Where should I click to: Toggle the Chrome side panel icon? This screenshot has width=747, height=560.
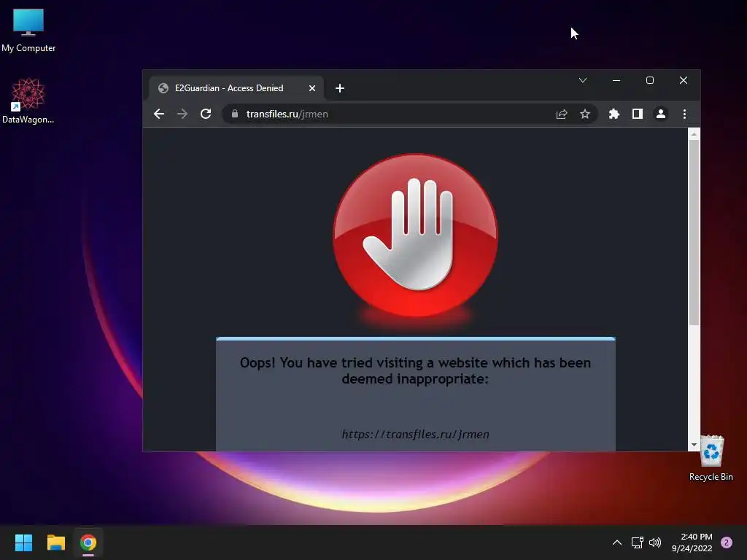coord(638,114)
